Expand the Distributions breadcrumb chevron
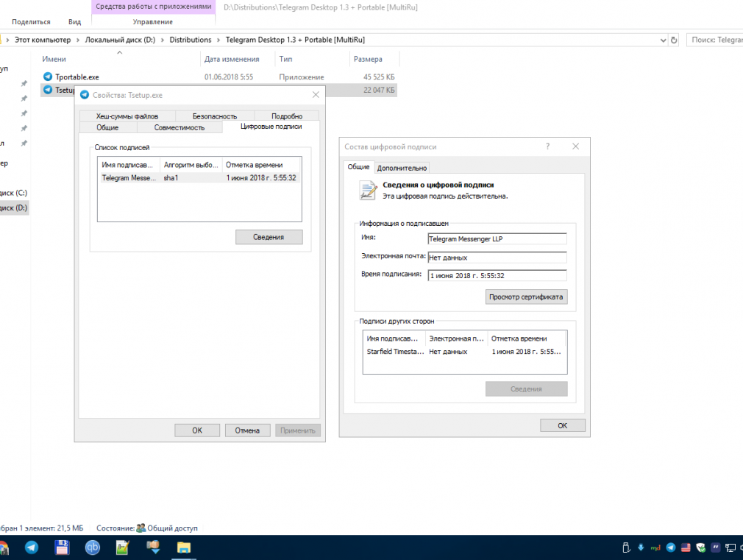Screen dimensions: 743x560 coord(218,40)
